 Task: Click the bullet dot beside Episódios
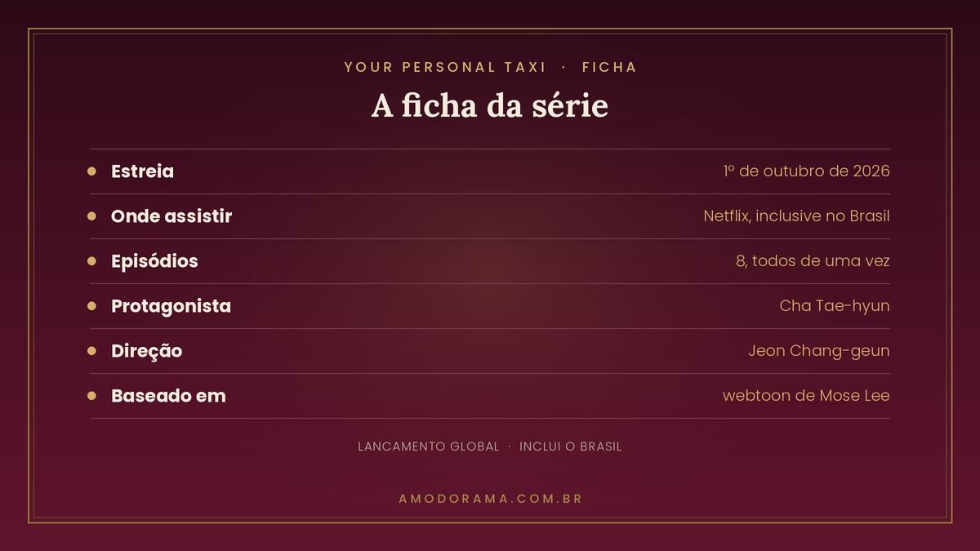click(91, 261)
